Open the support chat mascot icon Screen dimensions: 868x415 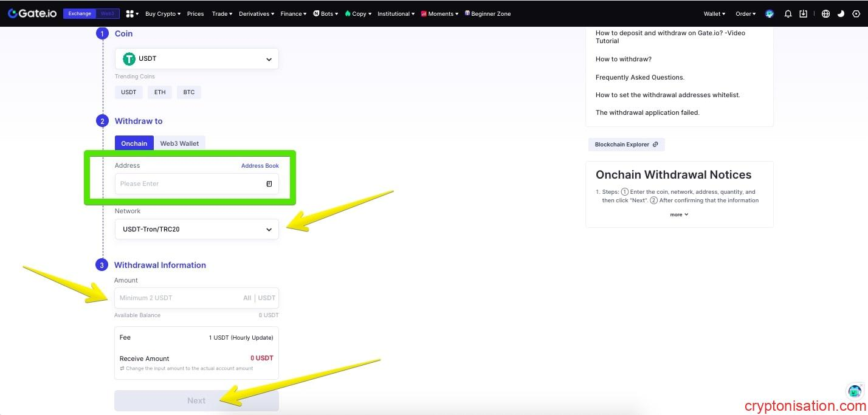[855, 391]
